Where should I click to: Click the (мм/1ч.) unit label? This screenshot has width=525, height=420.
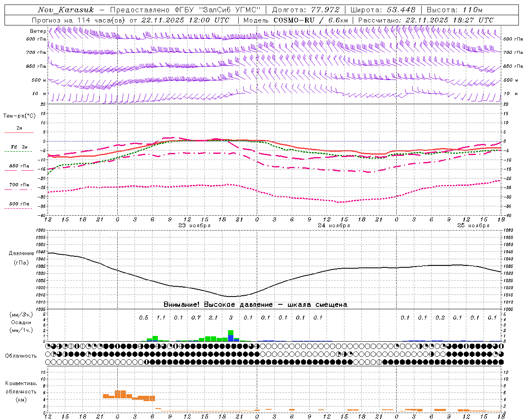[x=21, y=330]
